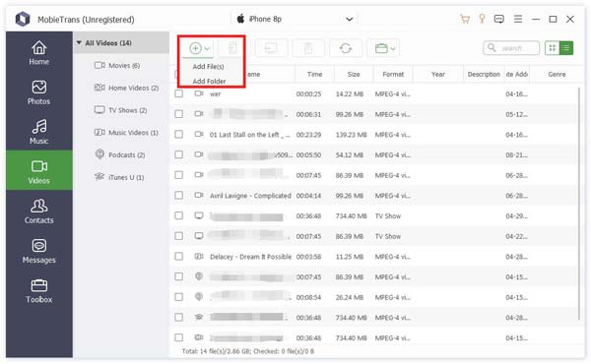Choose Add File(s) from the menu
This screenshot has width=591, height=364.
point(208,67)
